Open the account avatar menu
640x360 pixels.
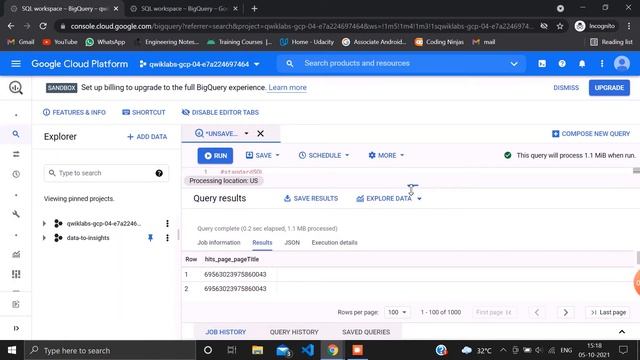tap(622, 64)
